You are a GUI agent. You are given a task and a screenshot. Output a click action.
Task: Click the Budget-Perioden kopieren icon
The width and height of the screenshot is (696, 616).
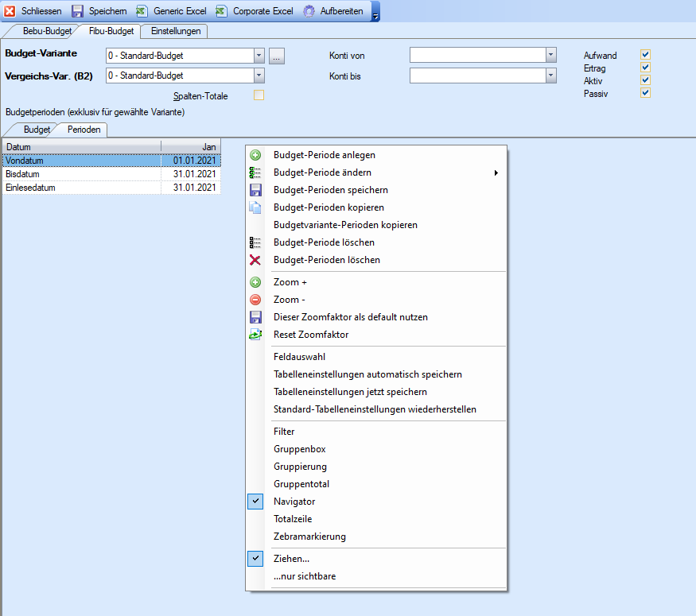(255, 207)
